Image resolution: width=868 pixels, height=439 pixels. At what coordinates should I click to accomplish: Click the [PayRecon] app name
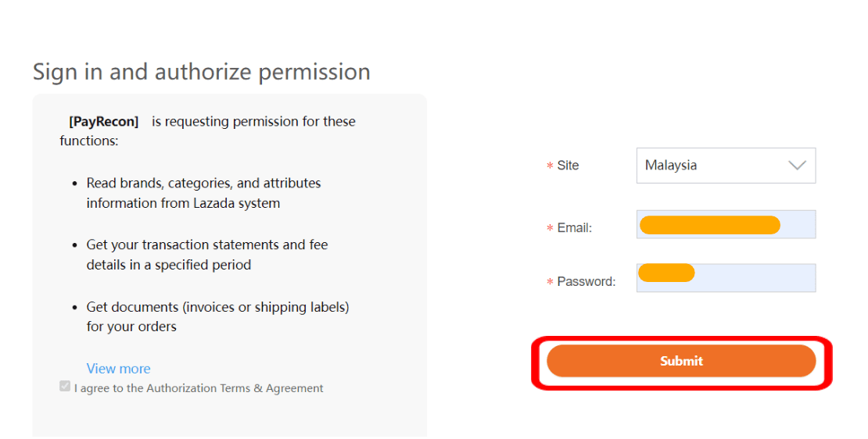[103, 122]
